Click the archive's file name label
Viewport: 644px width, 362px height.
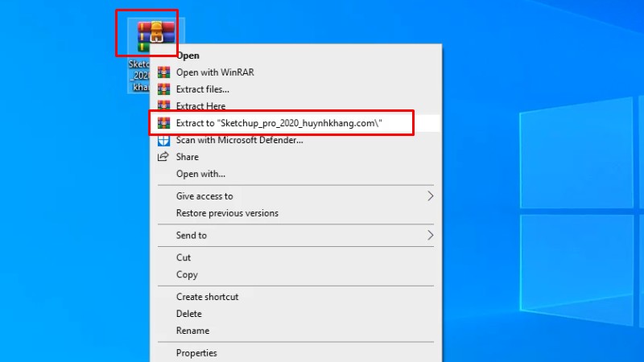pos(138,75)
